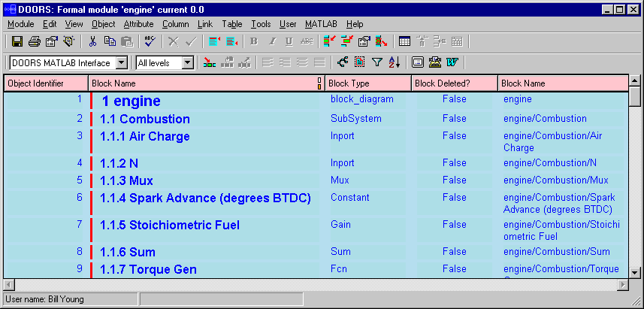Select the '1.1.1 Air Charge' object

pyautogui.click(x=144, y=136)
